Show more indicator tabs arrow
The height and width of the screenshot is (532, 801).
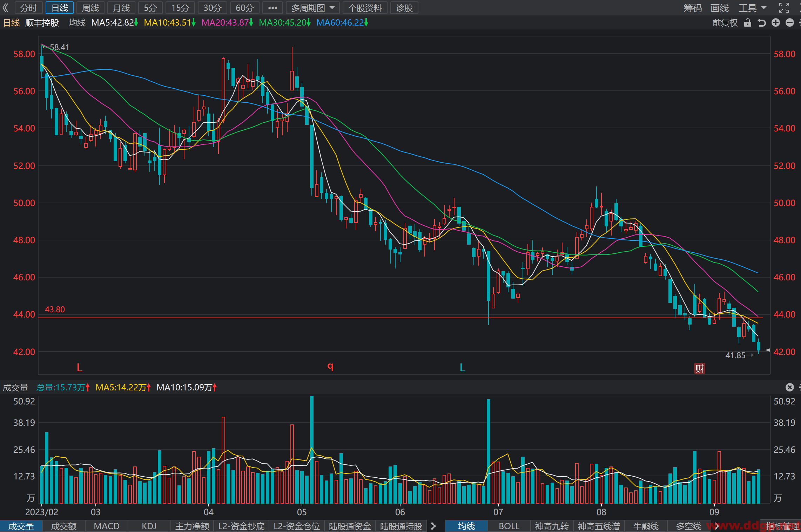pyautogui.click(x=433, y=526)
